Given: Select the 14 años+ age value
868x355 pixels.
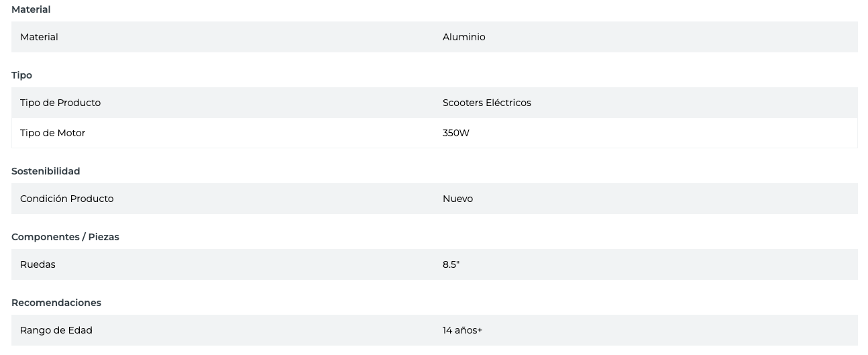Looking at the screenshot, I should point(462,330).
